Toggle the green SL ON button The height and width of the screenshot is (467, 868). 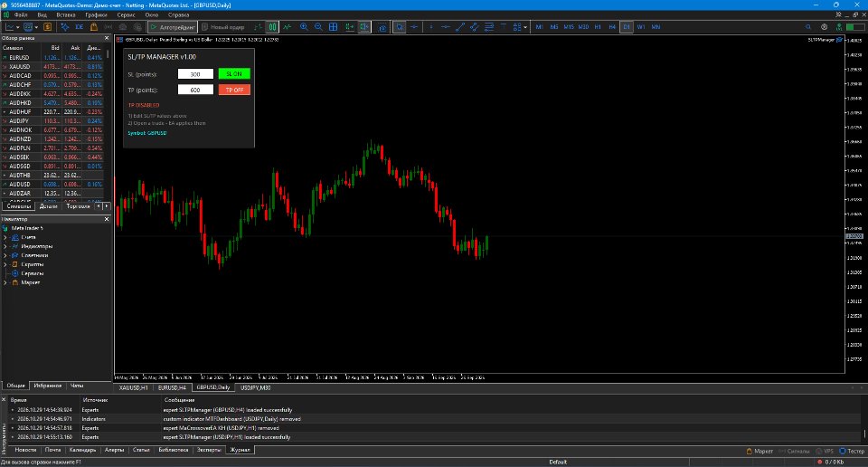click(x=234, y=73)
